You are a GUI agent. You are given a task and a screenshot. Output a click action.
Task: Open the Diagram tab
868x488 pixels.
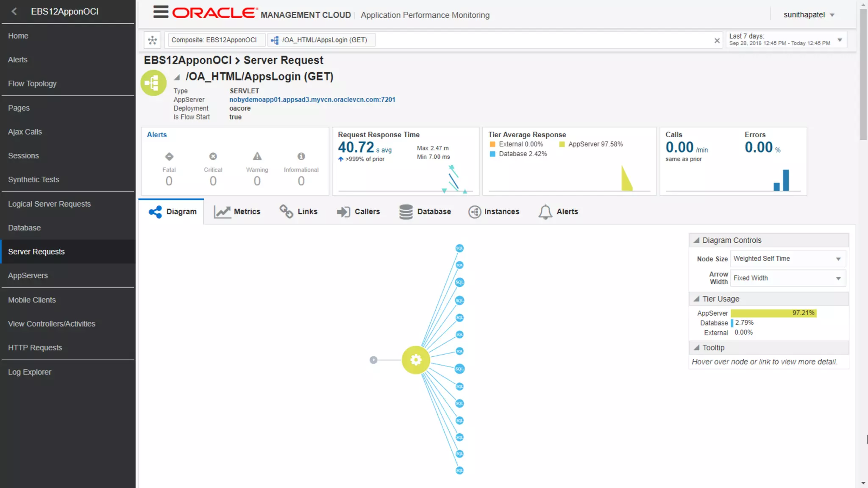172,211
